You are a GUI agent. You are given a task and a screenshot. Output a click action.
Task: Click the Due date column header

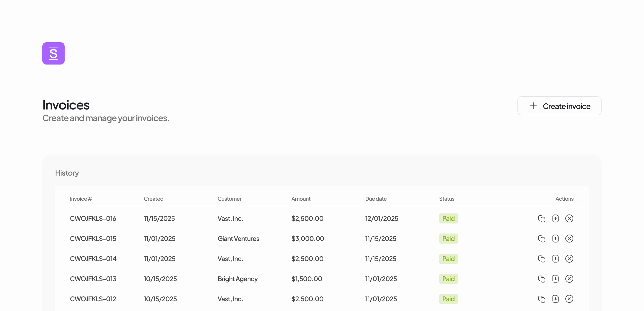(x=376, y=199)
